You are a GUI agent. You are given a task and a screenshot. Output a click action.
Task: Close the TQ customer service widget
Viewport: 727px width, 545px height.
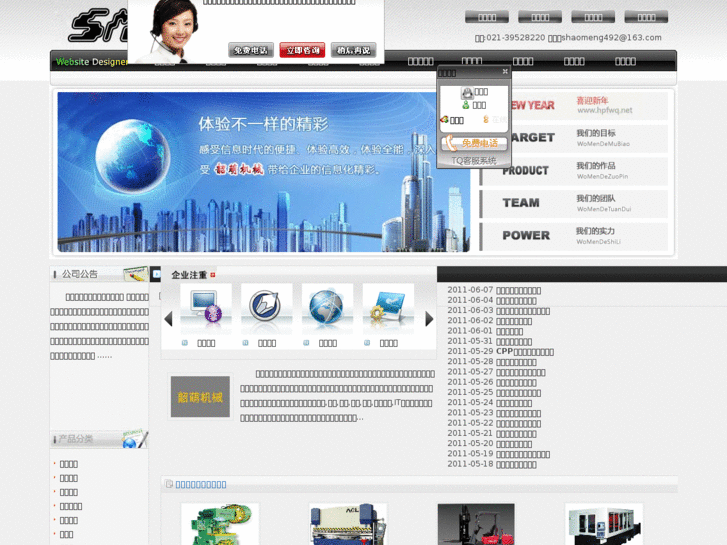pos(505,71)
